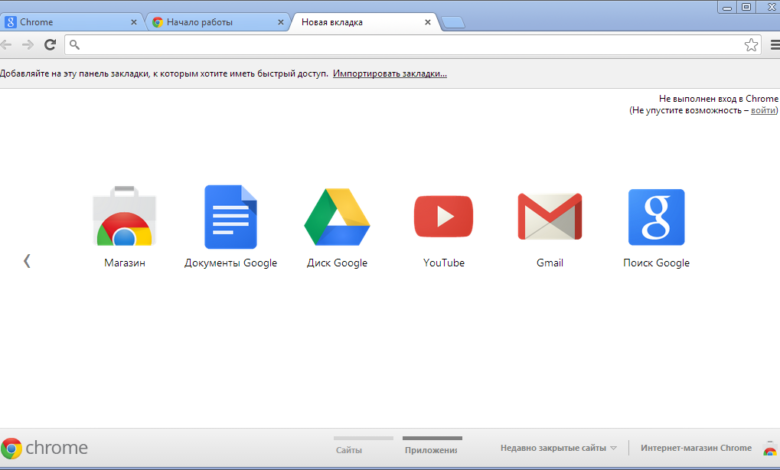This screenshot has width=780, height=470.
Task: Open the Chrome hamburger menu
Action: coord(773,45)
